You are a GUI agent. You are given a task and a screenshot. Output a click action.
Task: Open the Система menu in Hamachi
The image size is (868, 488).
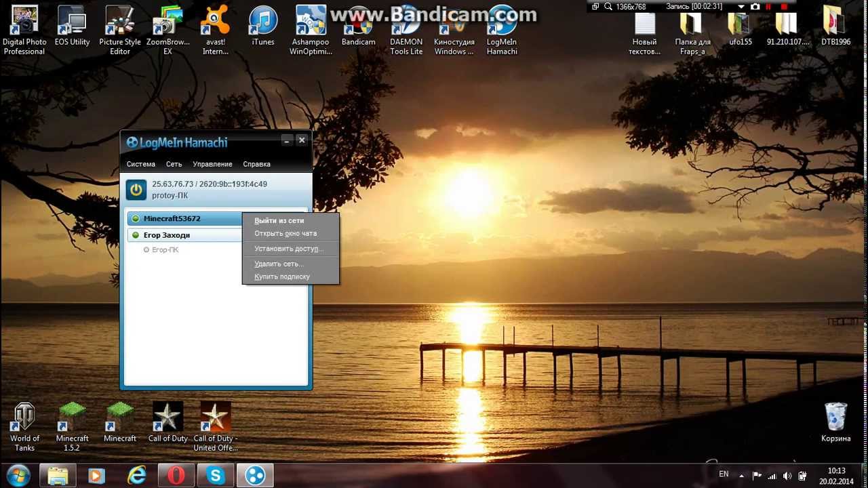tap(141, 164)
